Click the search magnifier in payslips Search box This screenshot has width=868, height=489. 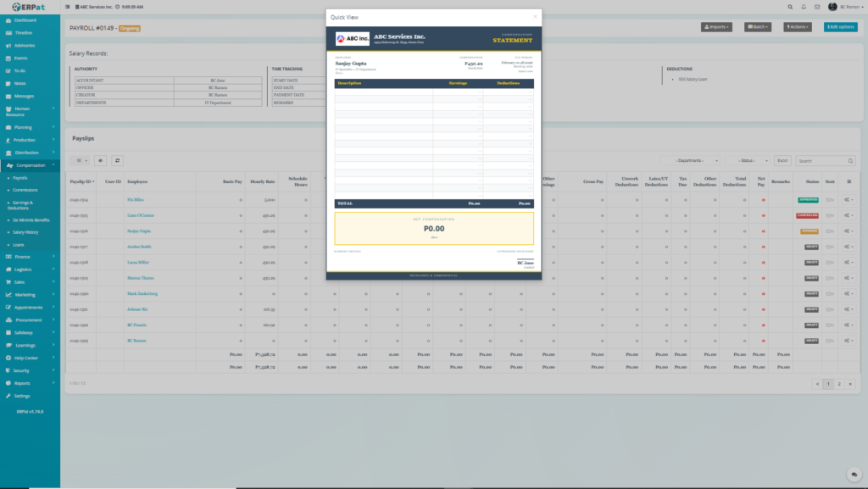pyautogui.click(x=850, y=161)
